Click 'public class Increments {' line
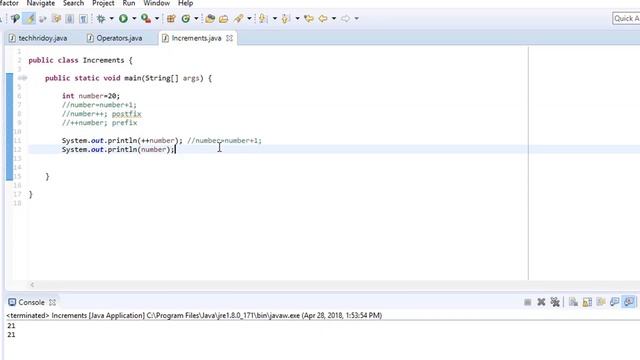 tap(80, 60)
